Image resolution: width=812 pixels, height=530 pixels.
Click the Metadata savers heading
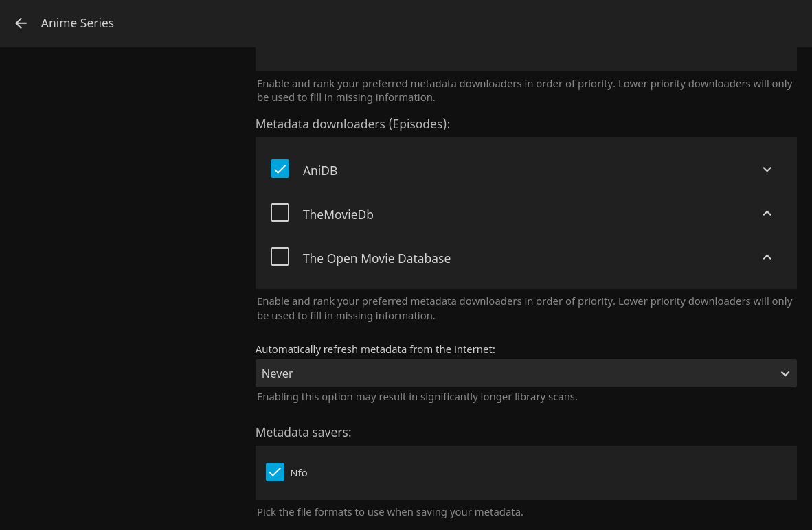(x=303, y=432)
